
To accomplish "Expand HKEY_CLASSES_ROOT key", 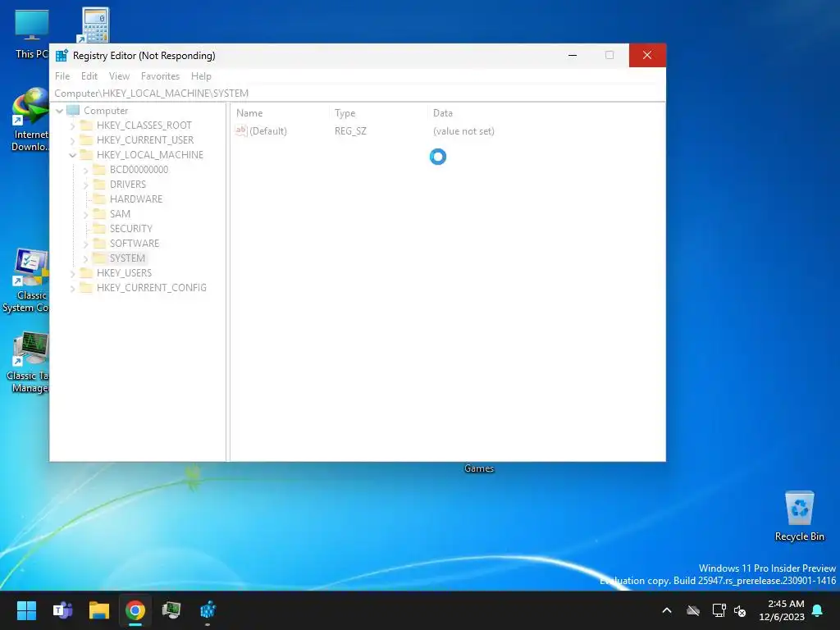I will click(x=73, y=126).
